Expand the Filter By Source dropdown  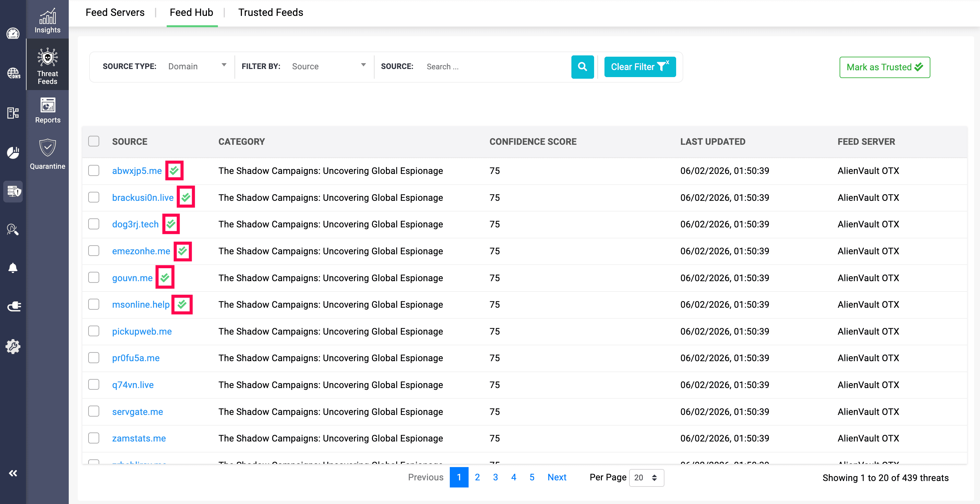[328, 66]
